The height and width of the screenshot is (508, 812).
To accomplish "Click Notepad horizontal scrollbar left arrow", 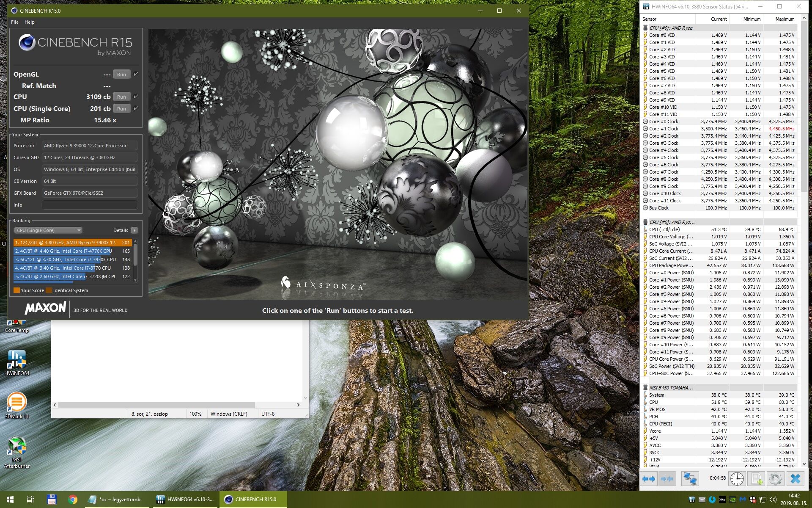I will (x=55, y=405).
